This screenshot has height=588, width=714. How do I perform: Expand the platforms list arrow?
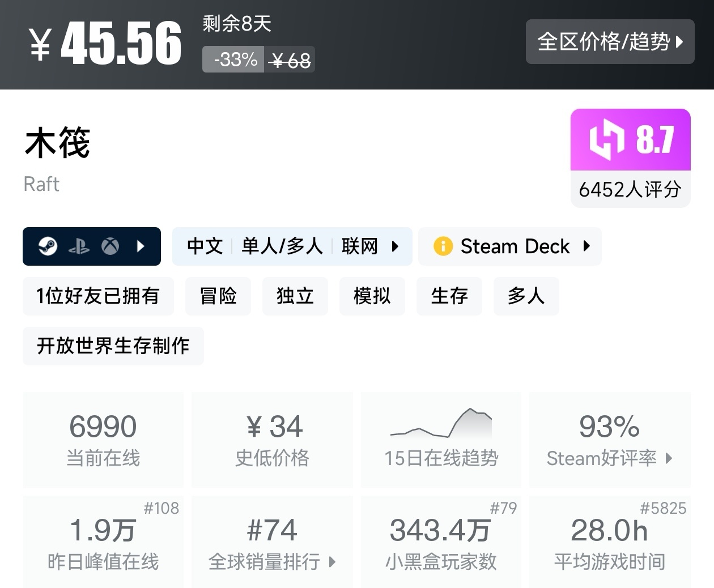click(x=141, y=246)
